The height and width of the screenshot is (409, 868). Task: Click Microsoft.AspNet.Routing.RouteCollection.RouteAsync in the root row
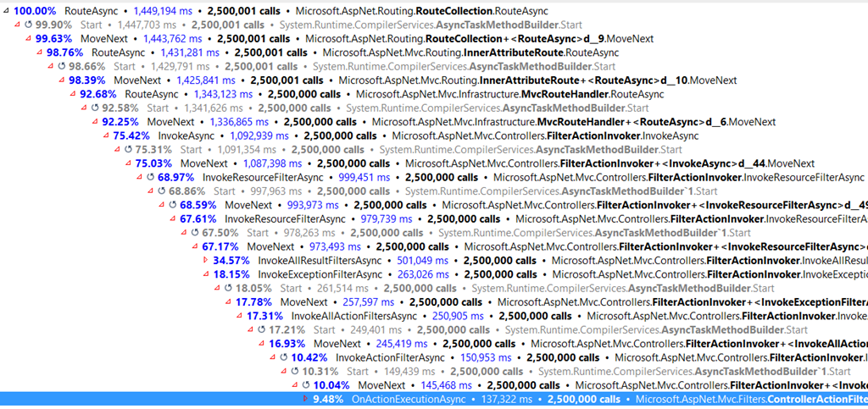click(422, 11)
